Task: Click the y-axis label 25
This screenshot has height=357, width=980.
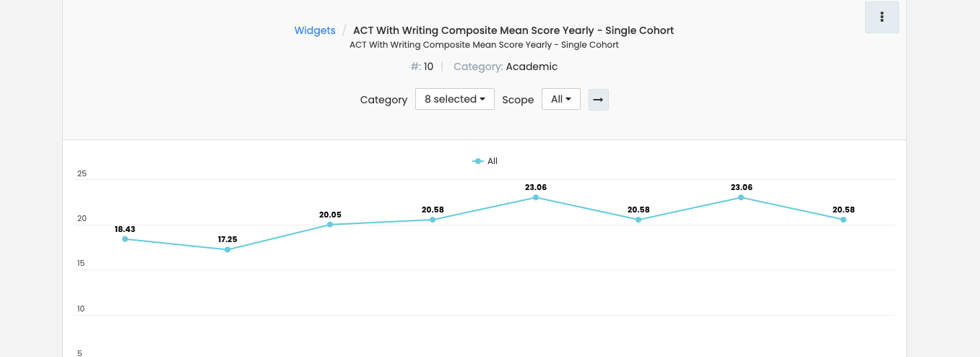Action: click(82, 173)
